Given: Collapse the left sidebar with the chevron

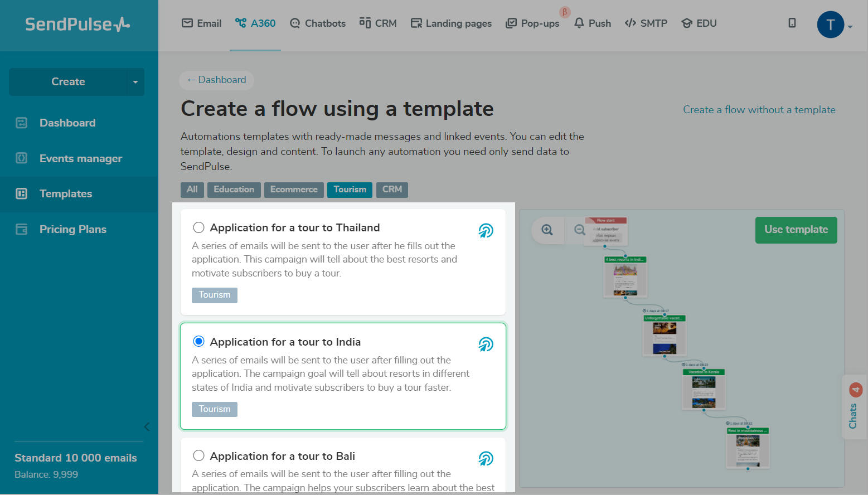Looking at the screenshot, I should 147,427.
